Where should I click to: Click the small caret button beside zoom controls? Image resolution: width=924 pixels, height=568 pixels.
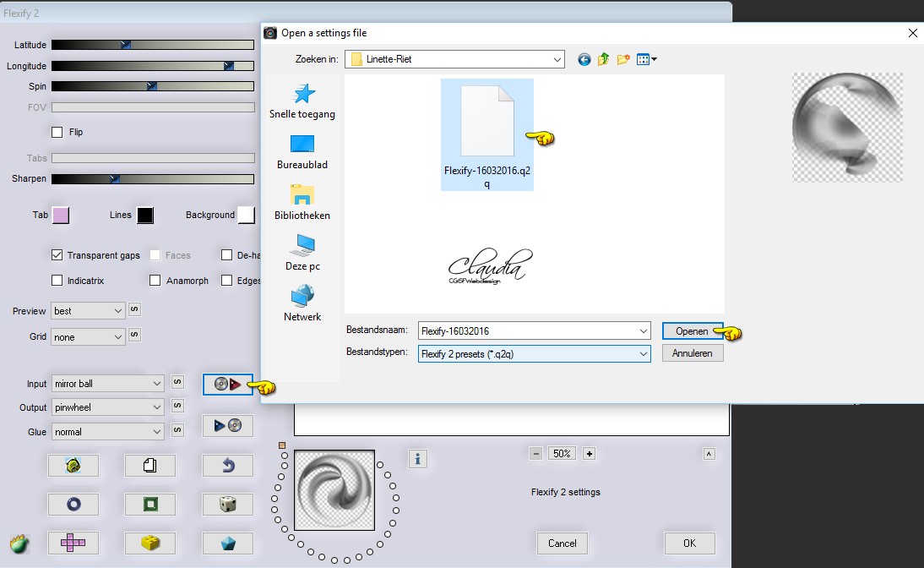click(x=709, y=454)
